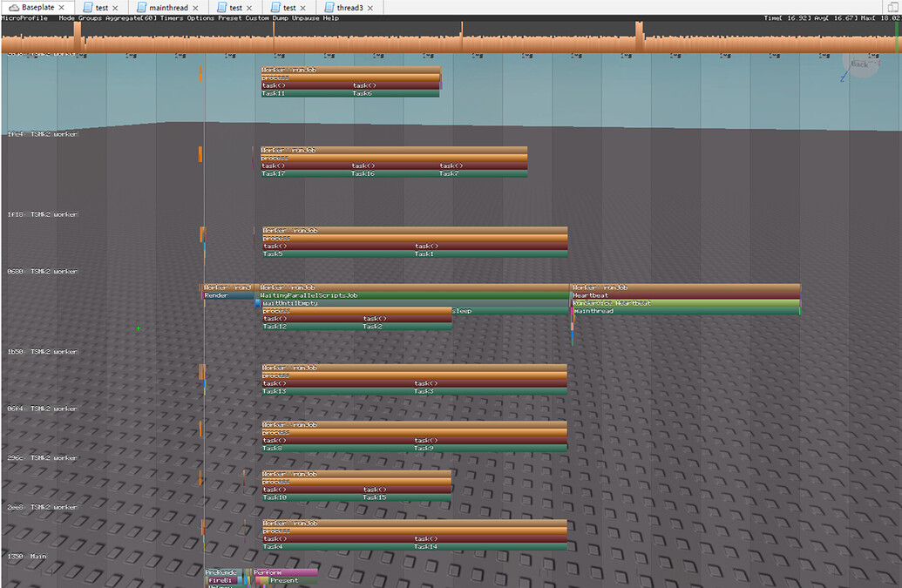The image size is (902, 588).
Task: Open the Custom menu
Action: point(257,17)
